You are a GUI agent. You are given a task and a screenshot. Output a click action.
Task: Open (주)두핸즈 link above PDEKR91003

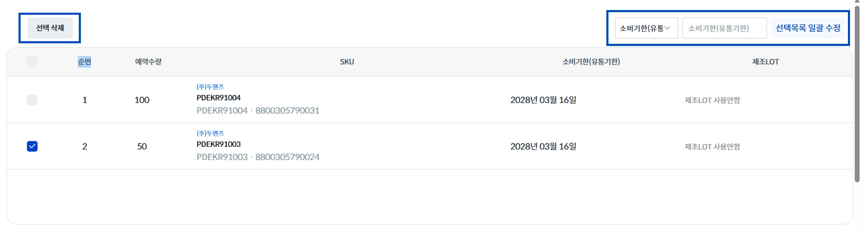[x=210, y=134]
